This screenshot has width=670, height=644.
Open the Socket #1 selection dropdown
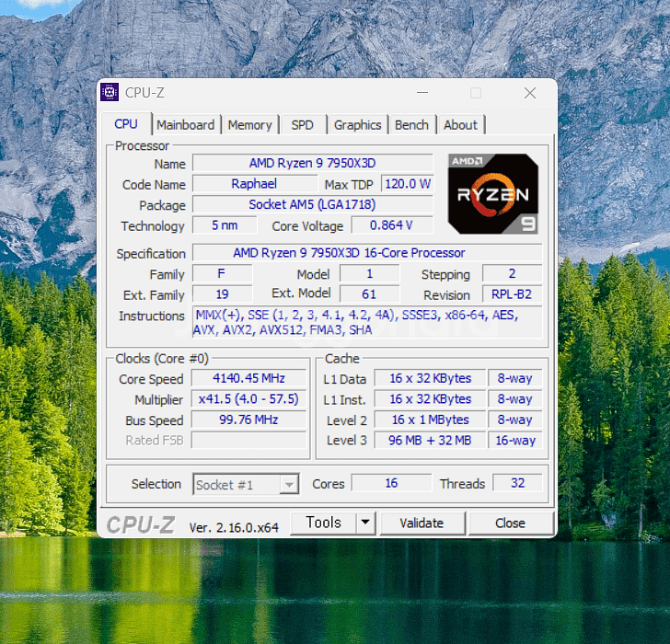[246, 485]
